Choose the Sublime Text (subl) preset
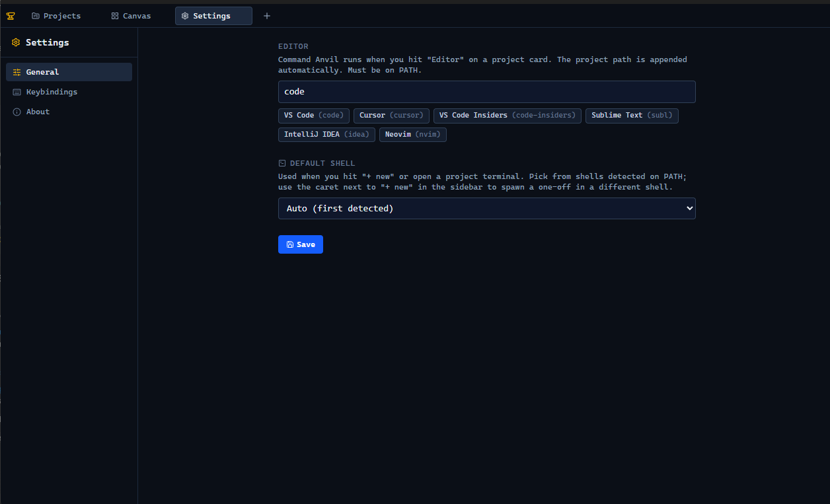 [x=632, y=116]
